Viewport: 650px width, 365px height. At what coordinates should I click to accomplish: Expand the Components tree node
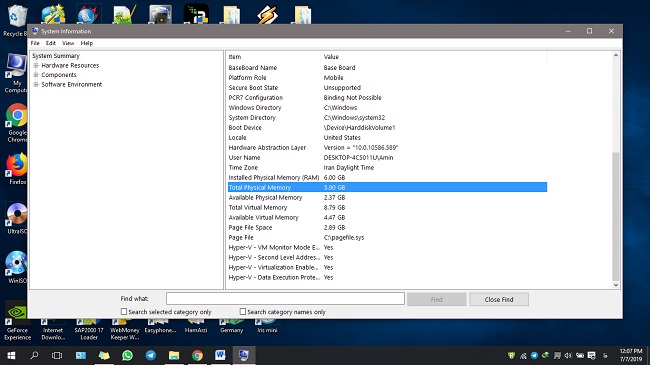[36, 75]
